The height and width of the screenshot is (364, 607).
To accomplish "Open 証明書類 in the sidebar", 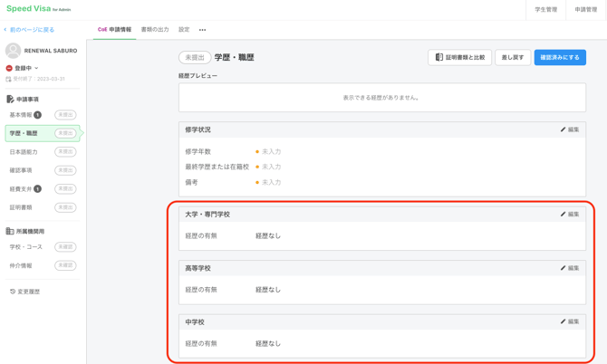I will [21, 207].
